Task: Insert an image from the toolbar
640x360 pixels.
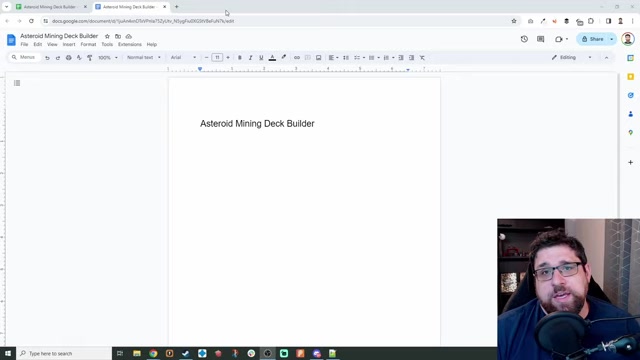Action: point(318,58)
